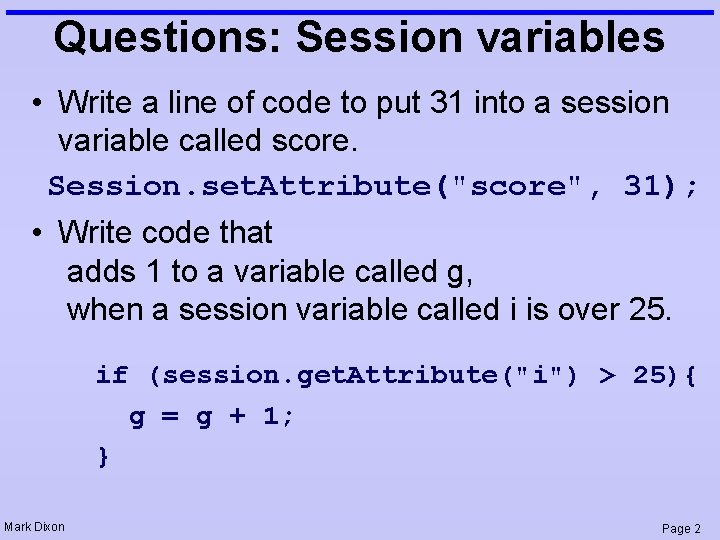Viewport: 720px width, 540px height.
Task: Click the line about session variable i over 25
Action: [x=369, y=309]
